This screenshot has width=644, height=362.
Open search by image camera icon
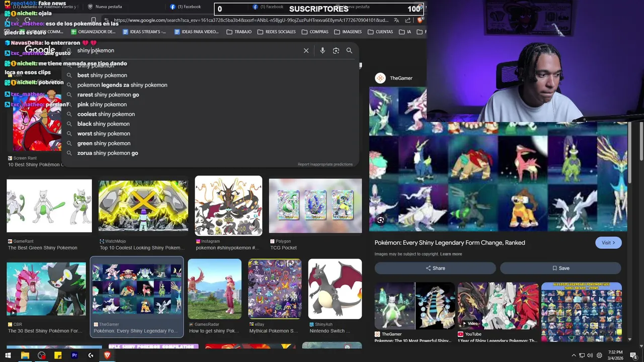coord(336,50)
